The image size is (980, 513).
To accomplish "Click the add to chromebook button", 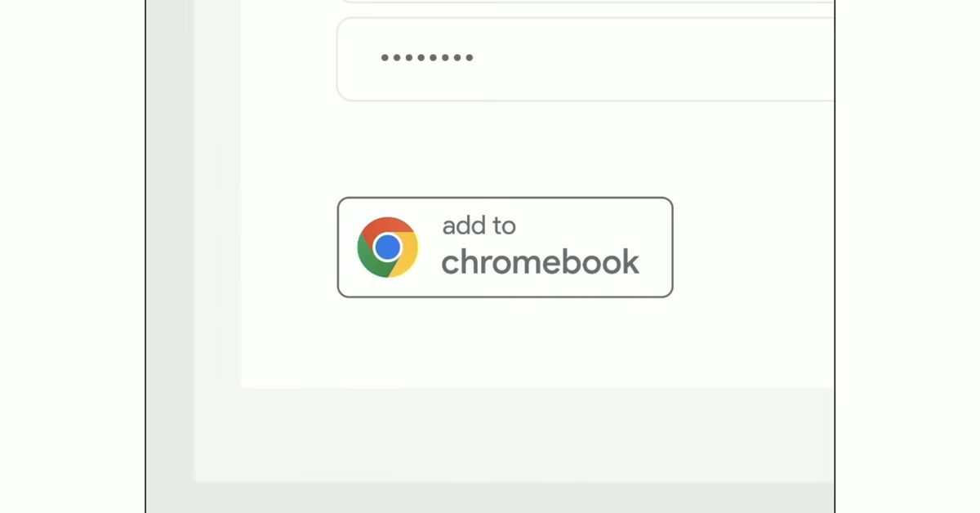I will 505,247.
